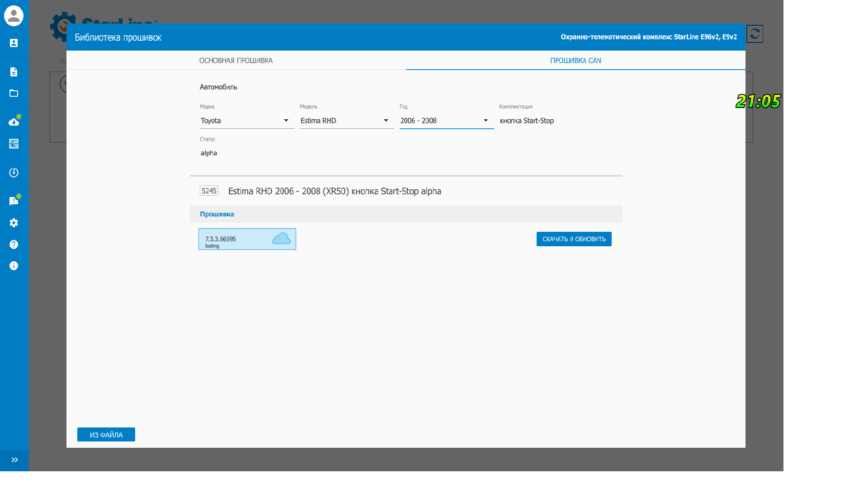Open the document file sidebar icon

tap(14, 72)
